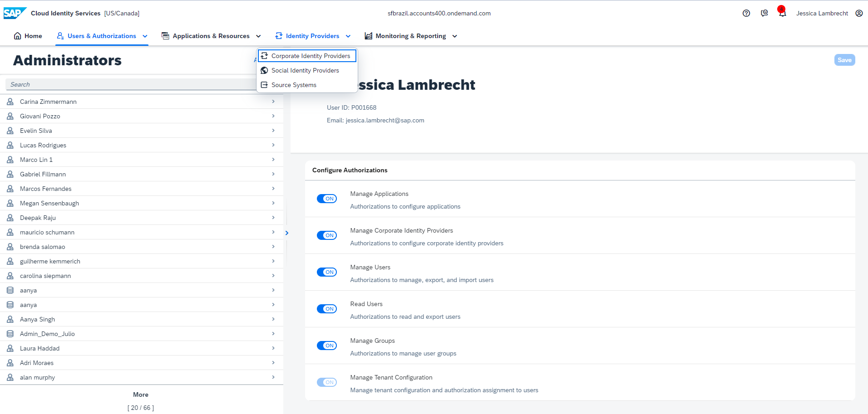
Task: Click the user icon beside alan murphy
Action: click(x=10, y=377)
